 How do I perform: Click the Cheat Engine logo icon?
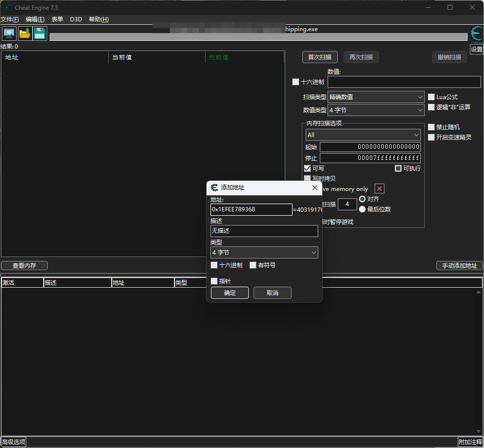pos(477,34)
